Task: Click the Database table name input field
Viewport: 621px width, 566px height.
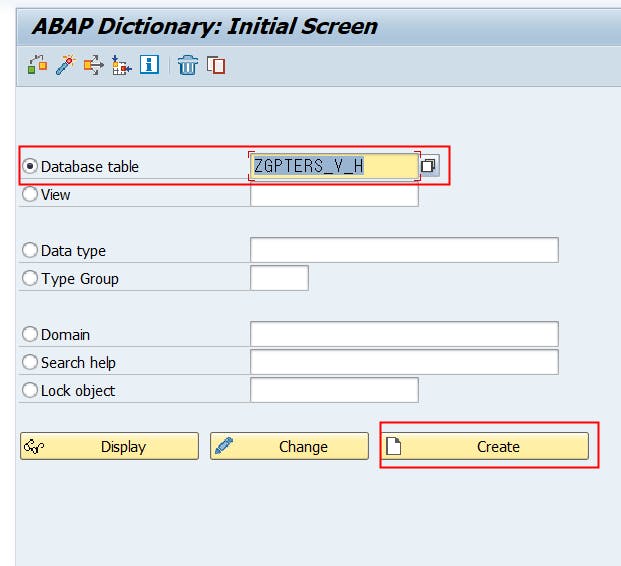Action: pyautogui.click(x=333, y=166)
